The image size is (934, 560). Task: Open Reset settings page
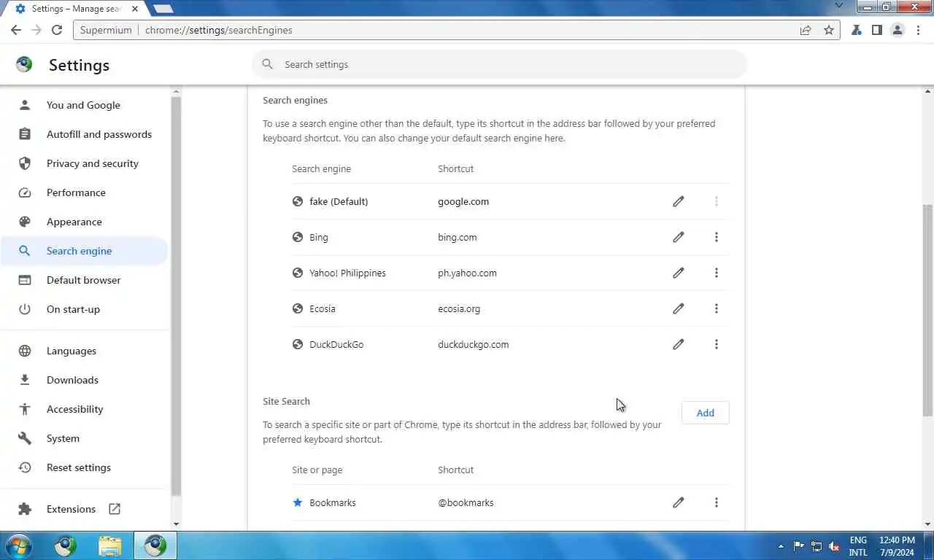pos(84,467)
